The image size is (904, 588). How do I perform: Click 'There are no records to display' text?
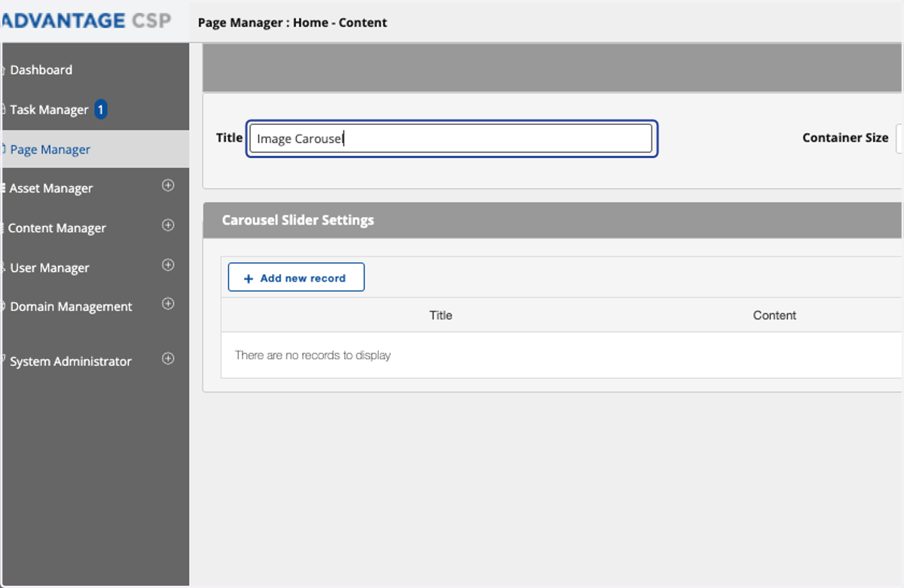pos(313,355)
